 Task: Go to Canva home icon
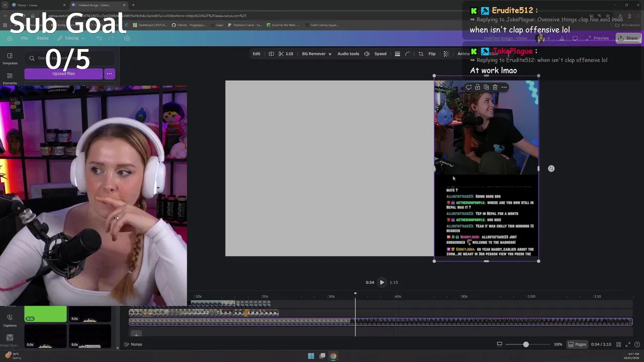pos(10,38)
